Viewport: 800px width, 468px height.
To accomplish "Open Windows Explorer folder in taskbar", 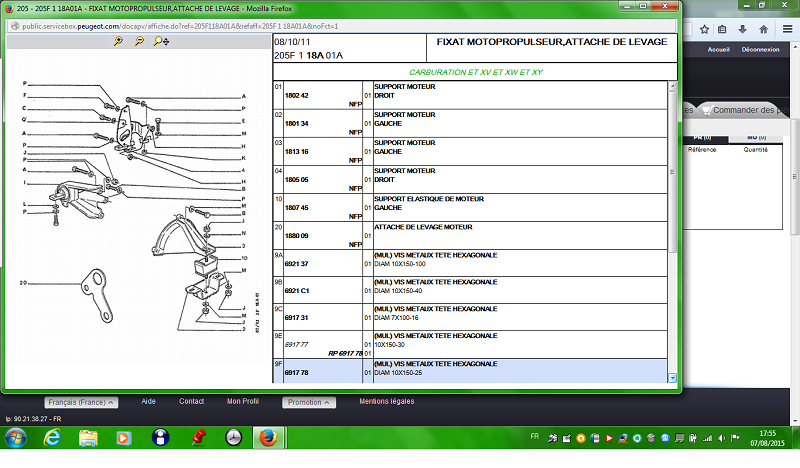I will click(x=88, y=438).
